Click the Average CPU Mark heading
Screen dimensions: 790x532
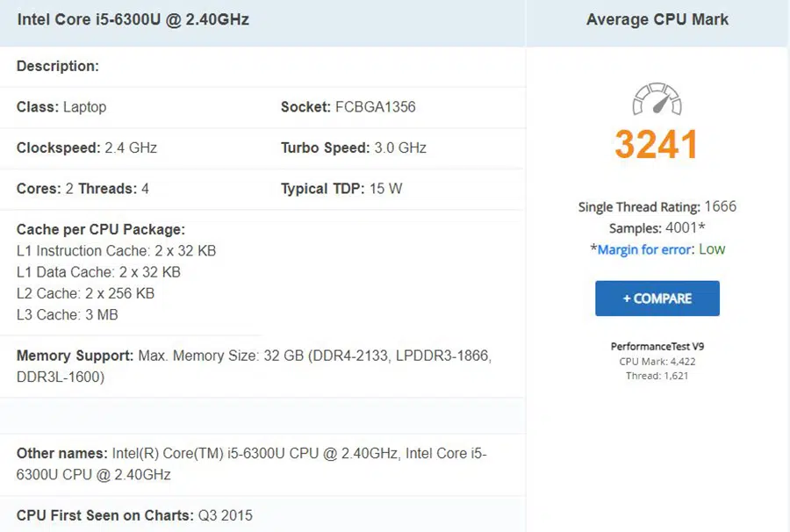click(657, 19)
